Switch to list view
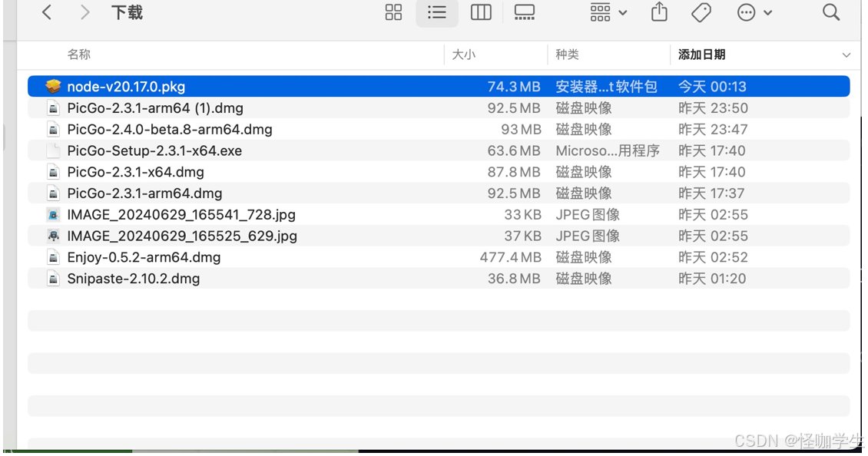This screenshot has width=868, height=456. 437,12
